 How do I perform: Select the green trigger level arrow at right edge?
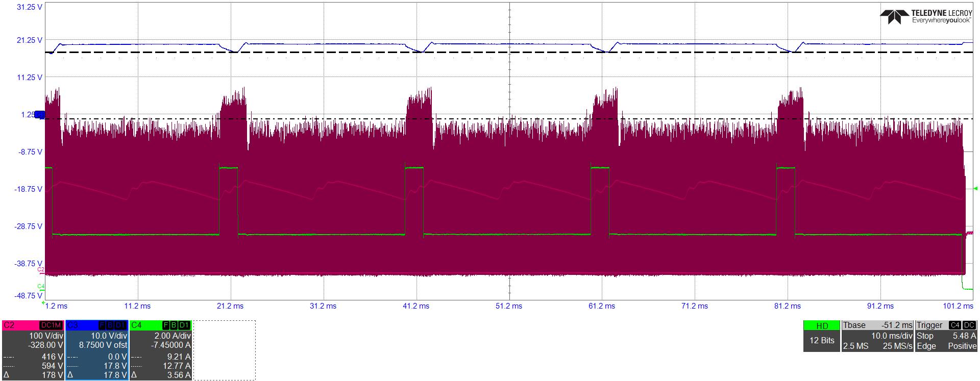click(x=976, y=189)
